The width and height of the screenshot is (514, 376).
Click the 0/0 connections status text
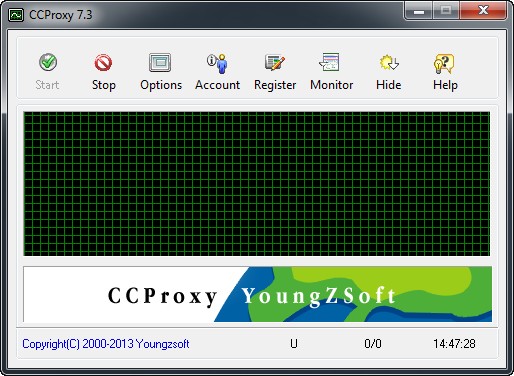373,344
